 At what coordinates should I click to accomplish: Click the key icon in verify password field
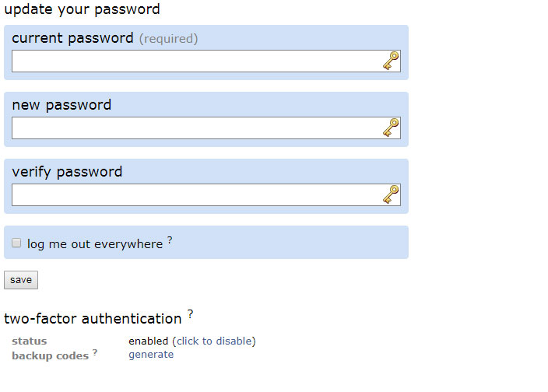pos(391,194)
